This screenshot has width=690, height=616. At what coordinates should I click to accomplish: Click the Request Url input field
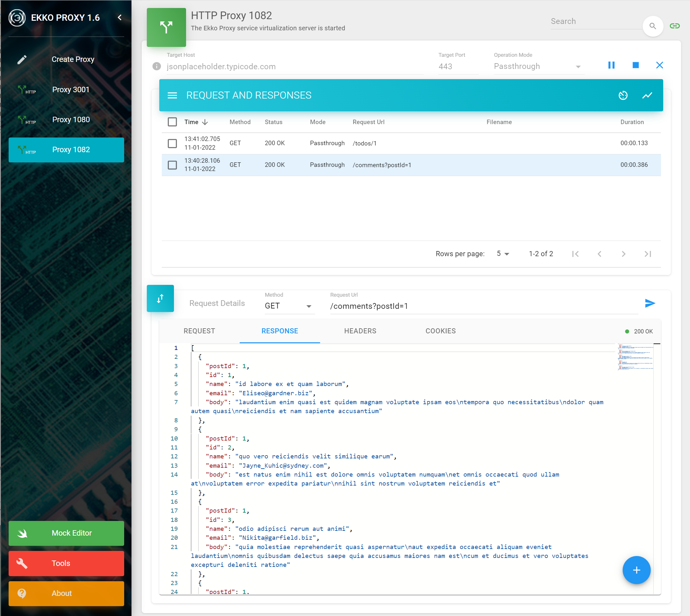[x=482, y=306]
